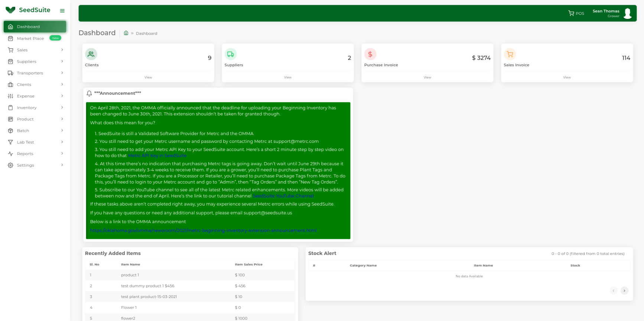This screenshot has width=644, height=321.
Task: Click the announcement bell icon
Action: [x=89, y=94]
